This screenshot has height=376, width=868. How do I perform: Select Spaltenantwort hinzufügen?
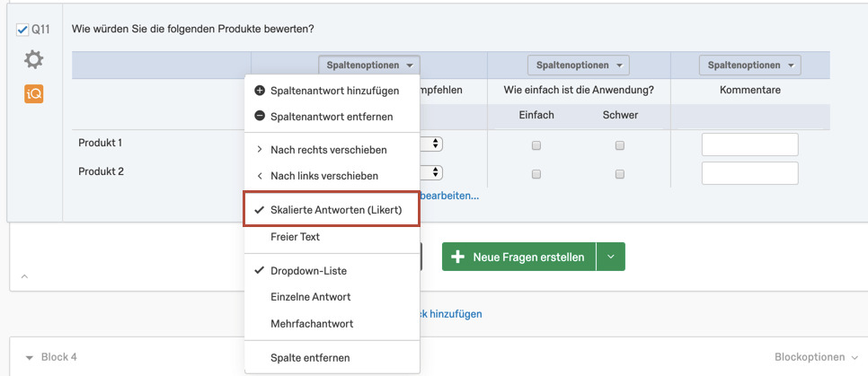pyautogui.click(x=332, y=91)
